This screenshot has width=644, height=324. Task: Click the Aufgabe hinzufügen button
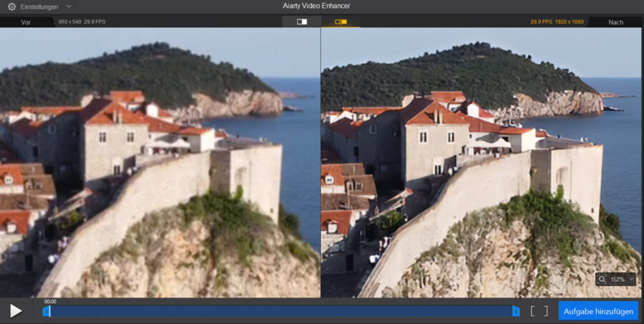[x=598, y=311]
